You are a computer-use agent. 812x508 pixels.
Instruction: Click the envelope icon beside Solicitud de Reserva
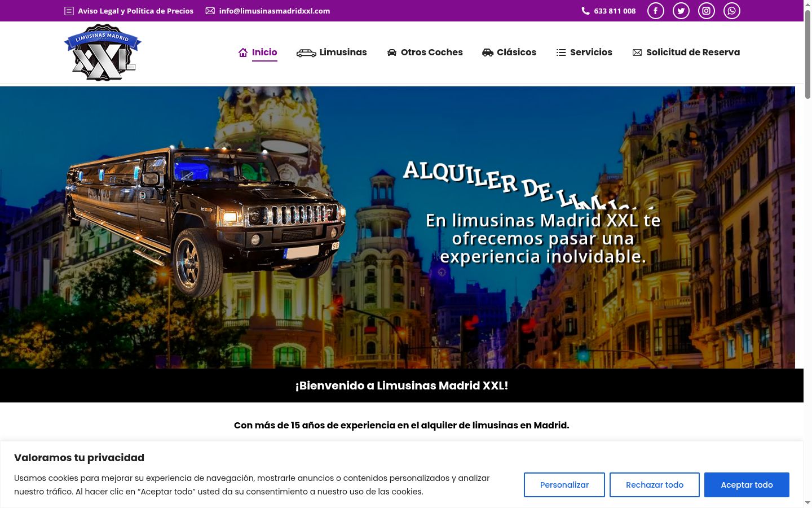click(x=637, y=52)
